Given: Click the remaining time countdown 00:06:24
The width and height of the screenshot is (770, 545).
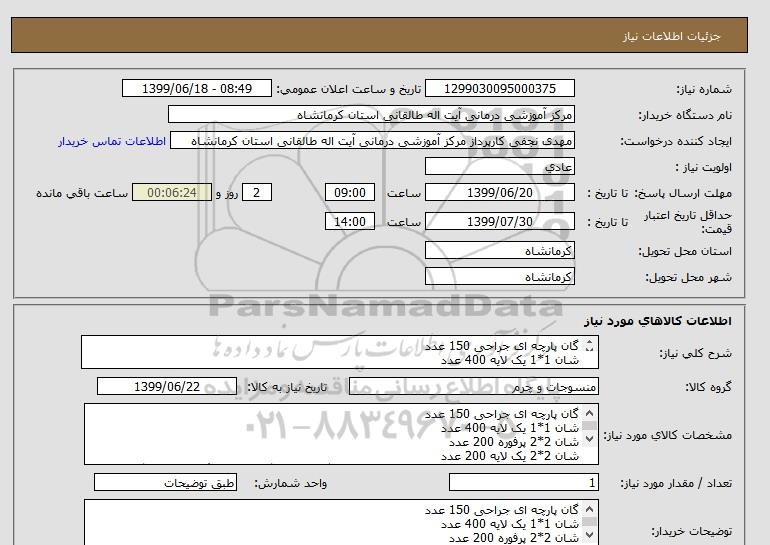Looking at the screenshot, I should point(172,192).
